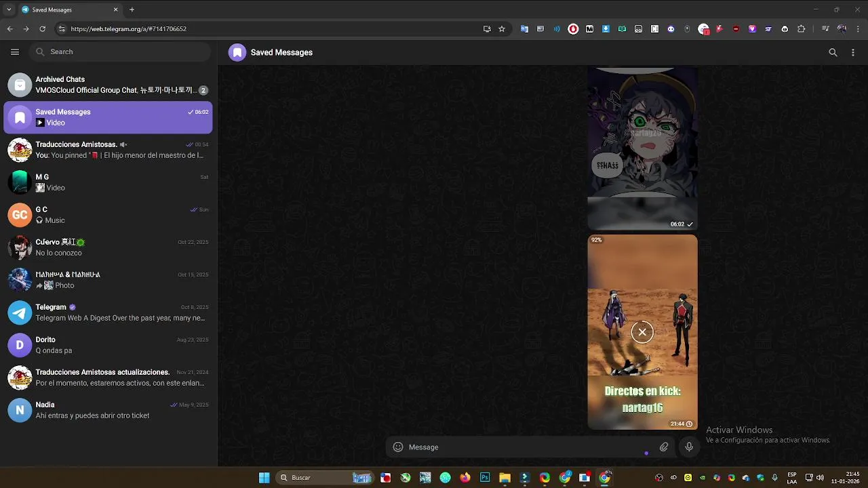Record voice message with microphone button

tap(689, 447)
